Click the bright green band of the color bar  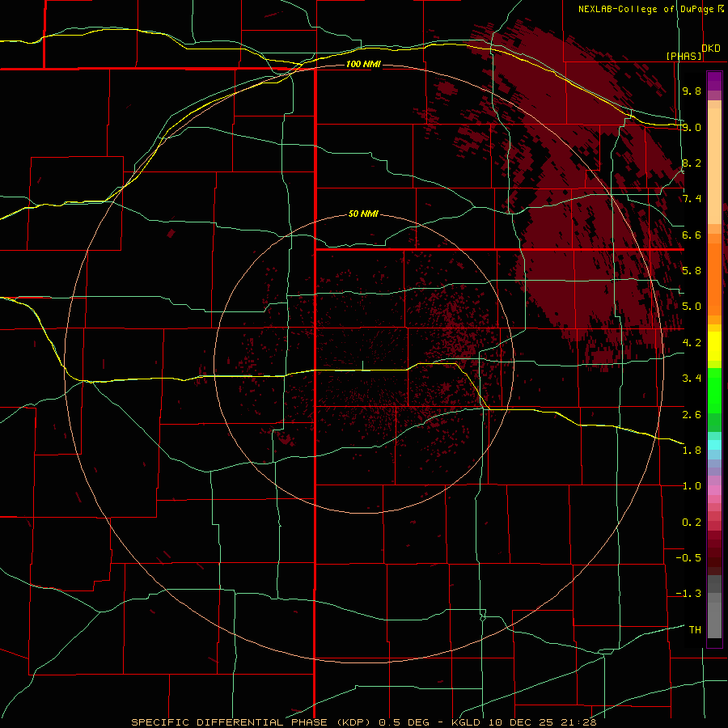(714, 390)
